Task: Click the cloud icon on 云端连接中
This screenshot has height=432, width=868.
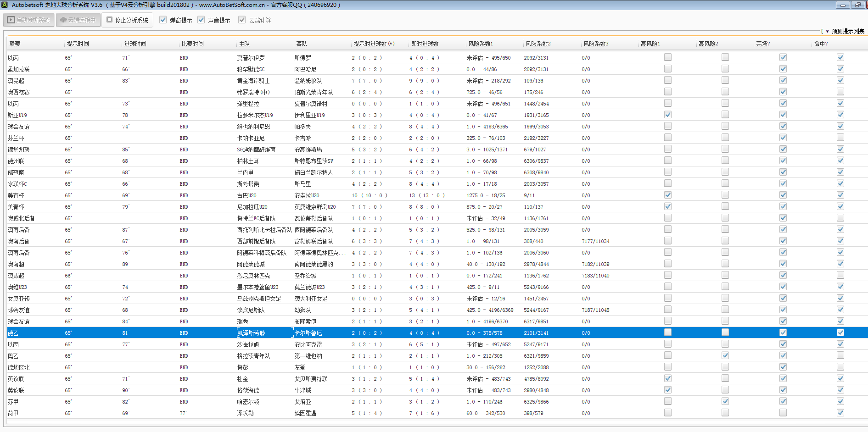Action: click(x=63, y=20)
